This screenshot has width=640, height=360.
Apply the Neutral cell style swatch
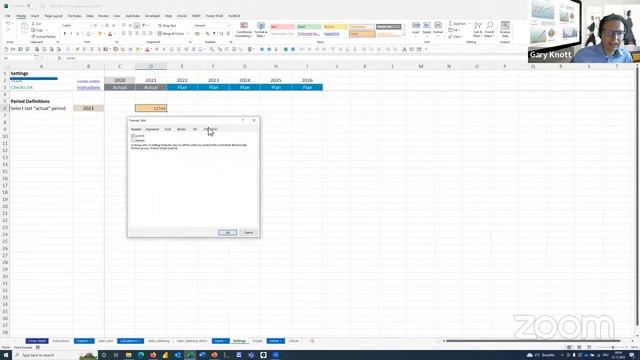click(x=336, y=27)
